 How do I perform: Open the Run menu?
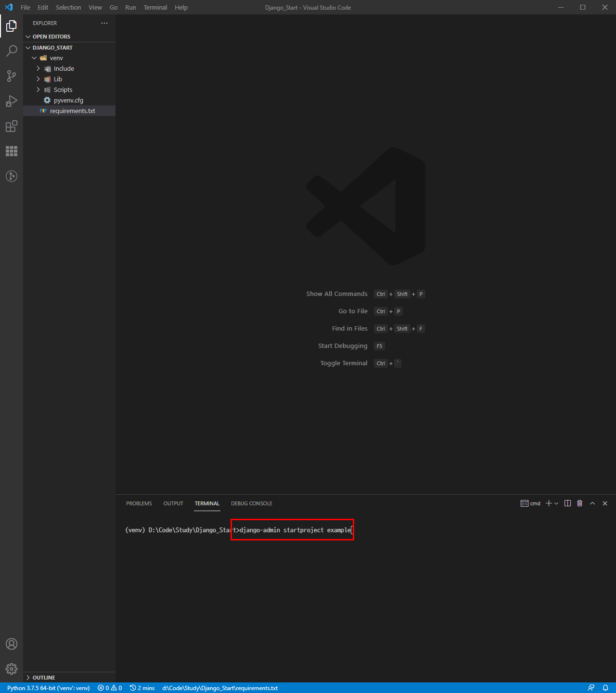[x=130, y=7]
